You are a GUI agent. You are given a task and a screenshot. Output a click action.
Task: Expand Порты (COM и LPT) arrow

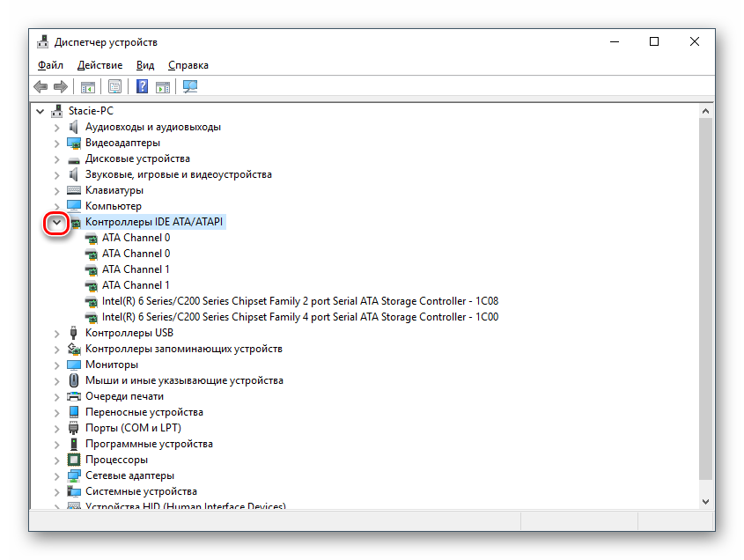pos(57,429)
